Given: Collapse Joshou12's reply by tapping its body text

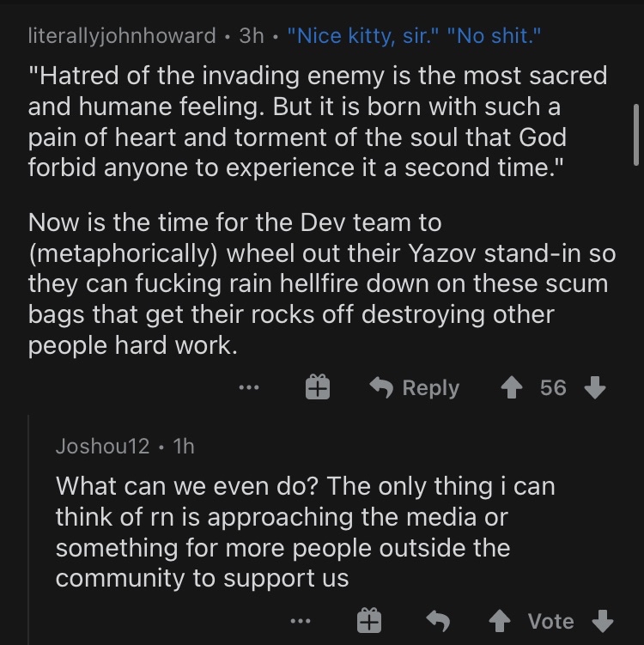Looking at the screenshot, I should click(x=305, y=532).
